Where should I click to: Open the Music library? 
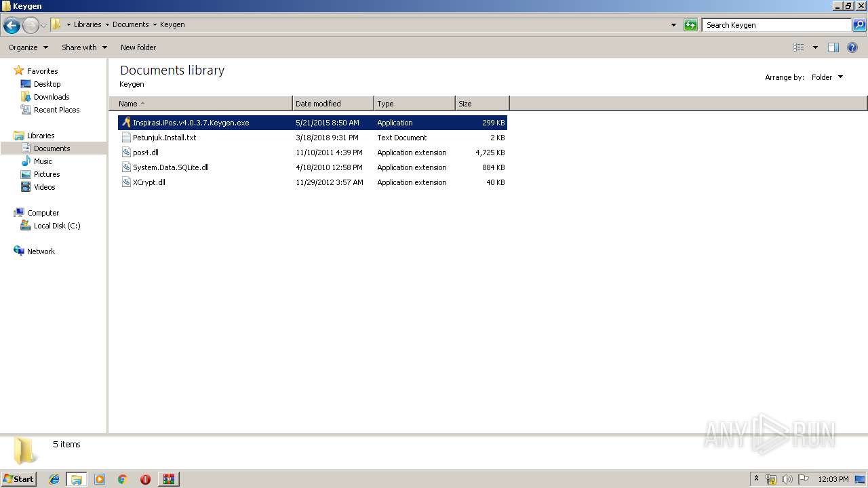[x=43, y=161]
